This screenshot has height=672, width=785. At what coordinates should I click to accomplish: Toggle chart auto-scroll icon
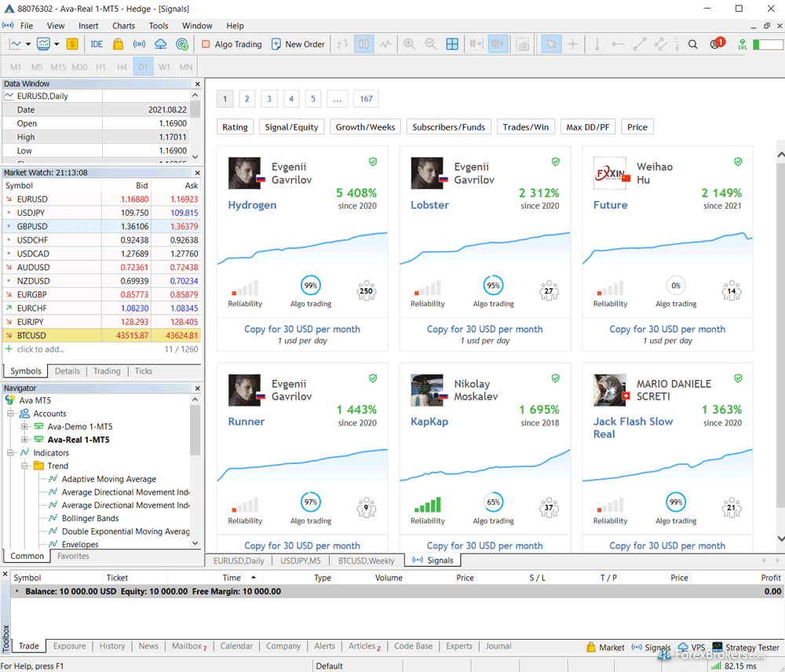[x=476, y=44]
